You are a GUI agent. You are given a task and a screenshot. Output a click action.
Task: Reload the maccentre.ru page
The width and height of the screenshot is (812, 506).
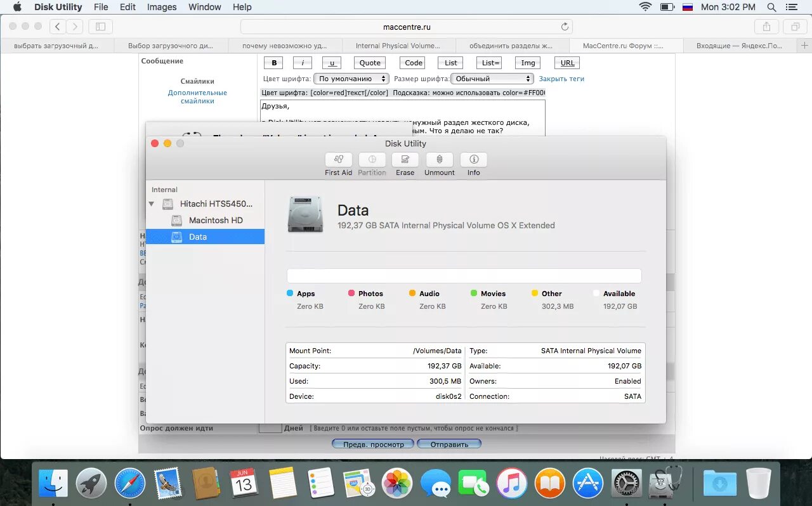(565, 27)
